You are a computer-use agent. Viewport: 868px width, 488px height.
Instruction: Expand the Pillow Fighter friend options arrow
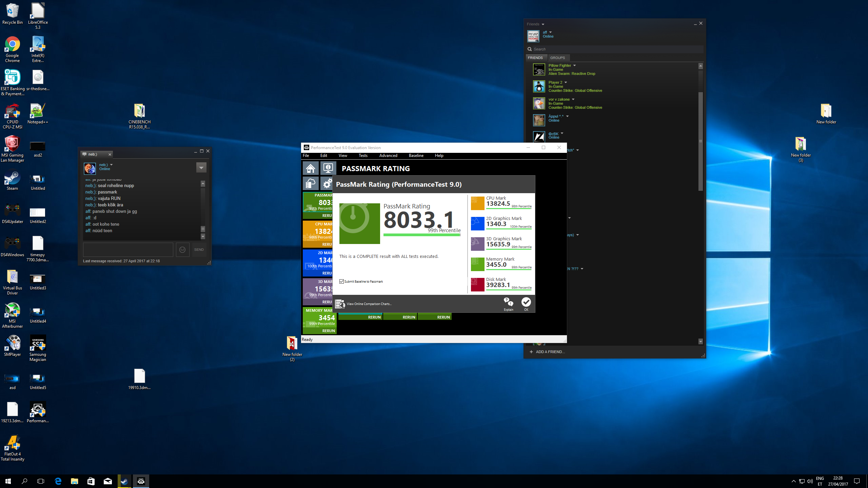574,65
